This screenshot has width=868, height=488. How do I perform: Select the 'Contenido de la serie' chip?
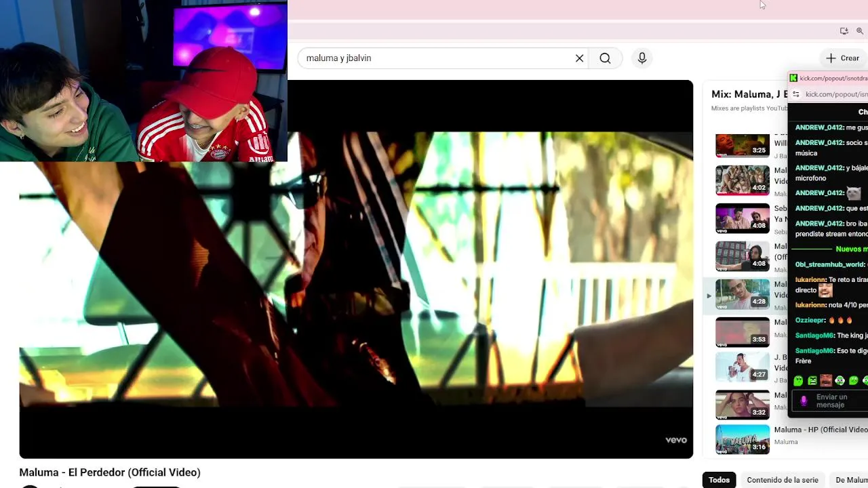coord(783,480)
